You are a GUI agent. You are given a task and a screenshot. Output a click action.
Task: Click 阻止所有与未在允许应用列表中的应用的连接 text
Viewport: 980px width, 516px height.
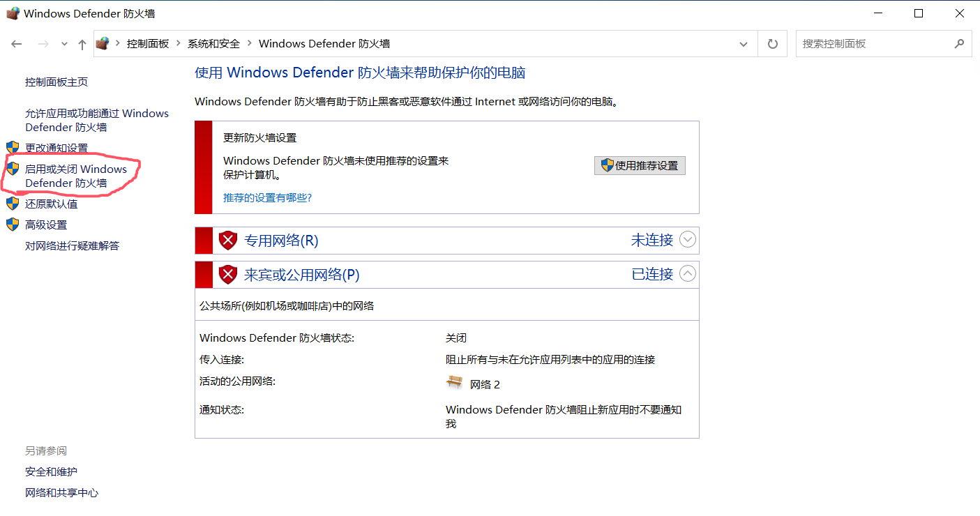tap(550, 360)
